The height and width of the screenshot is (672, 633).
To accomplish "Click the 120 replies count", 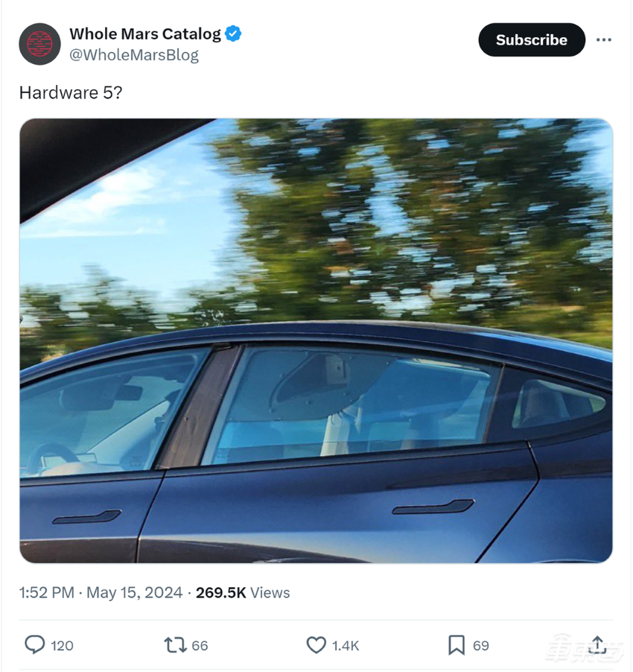I will (x=62, y=645).
